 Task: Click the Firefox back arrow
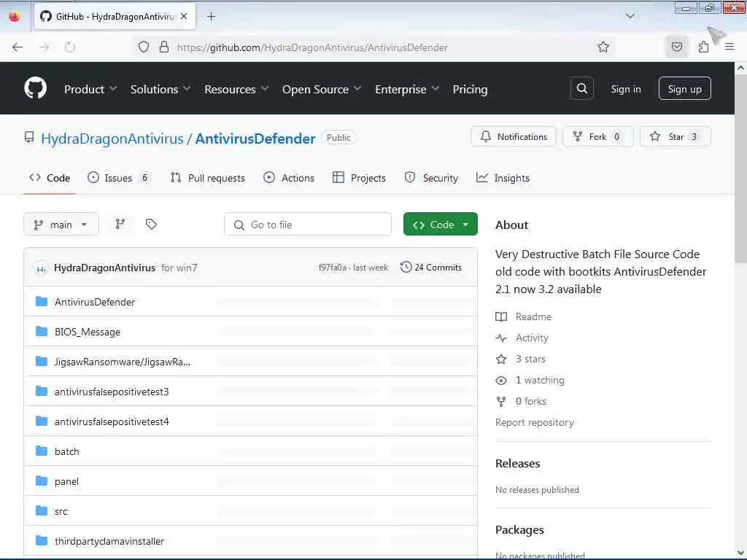pyautogui.click(x=18, y=47)
